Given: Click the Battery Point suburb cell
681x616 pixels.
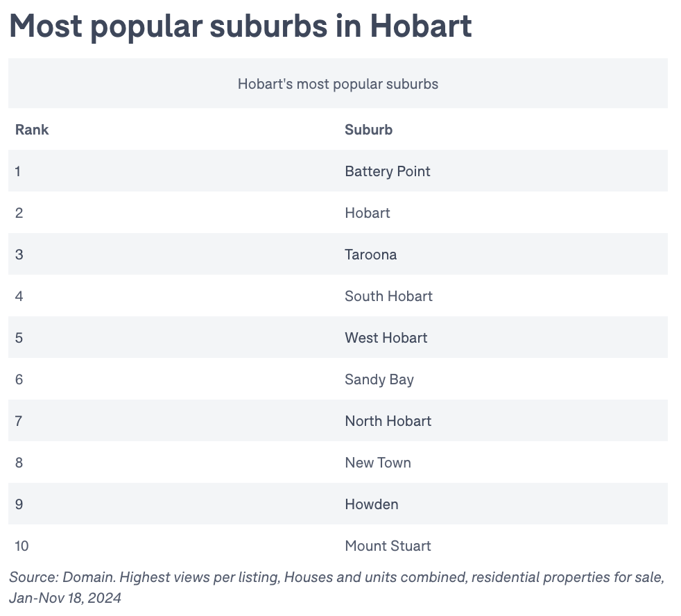Looking at the screenshot, I should point(387,171).
